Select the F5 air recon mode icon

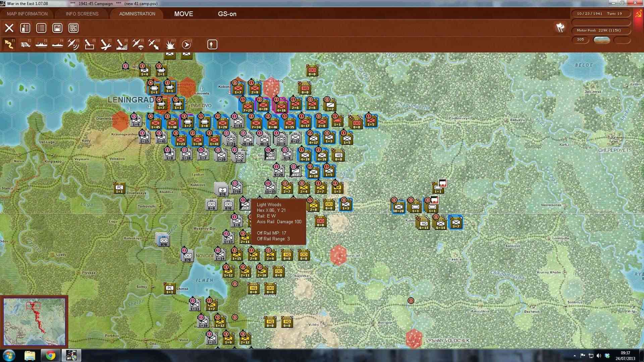click(73, 44)
